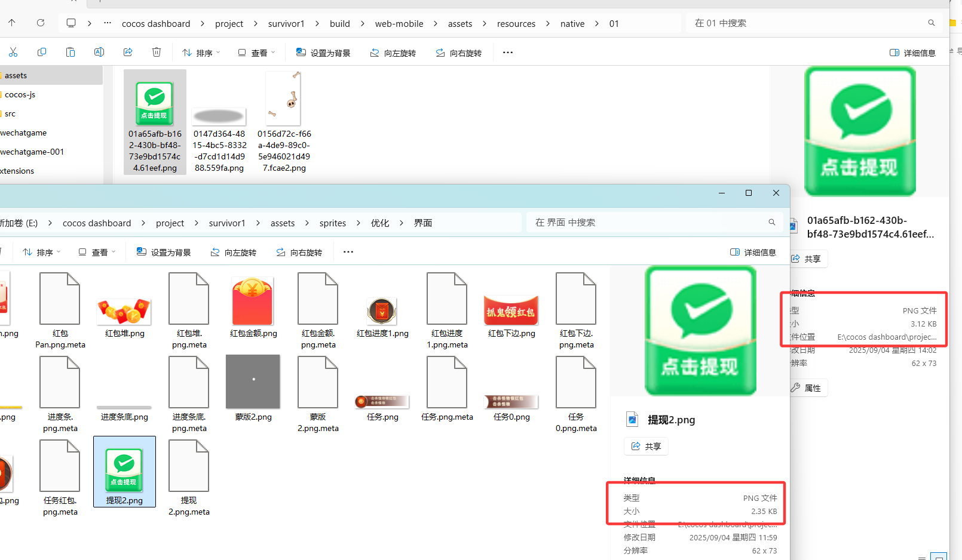This screenshot has width=962, height=560.
Task: Expand the breadcrumb ellipsis in the 01 address bar
Action: [108, 23]
